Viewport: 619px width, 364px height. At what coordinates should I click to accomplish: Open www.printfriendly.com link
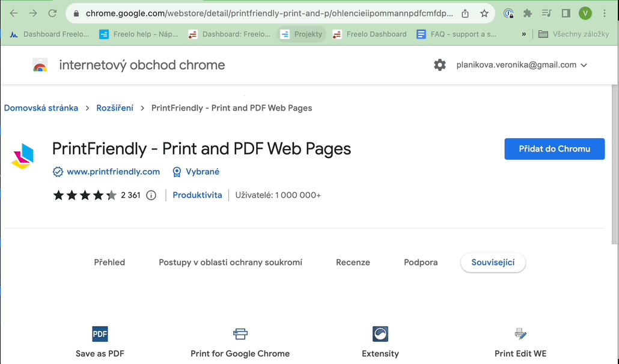pos(114,172)
